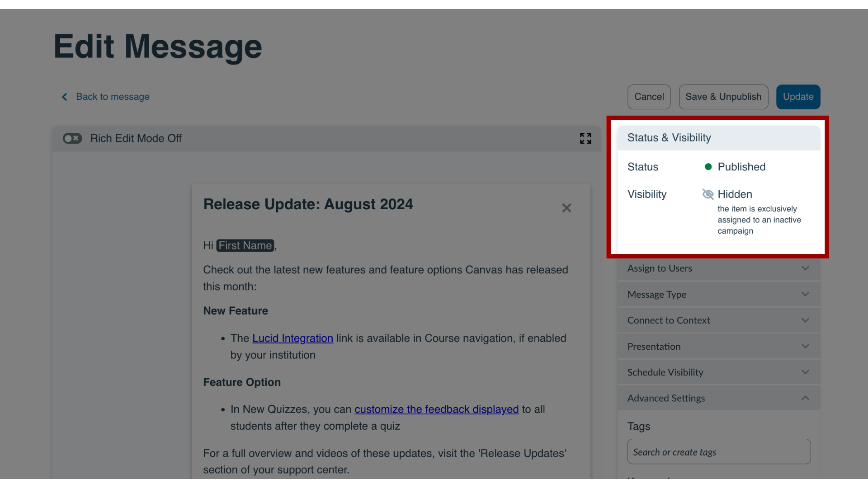Click the Schedule Visibility chevron icon
Screen dimensions: 868x488
pyautogui.click(x=805, y=372)
